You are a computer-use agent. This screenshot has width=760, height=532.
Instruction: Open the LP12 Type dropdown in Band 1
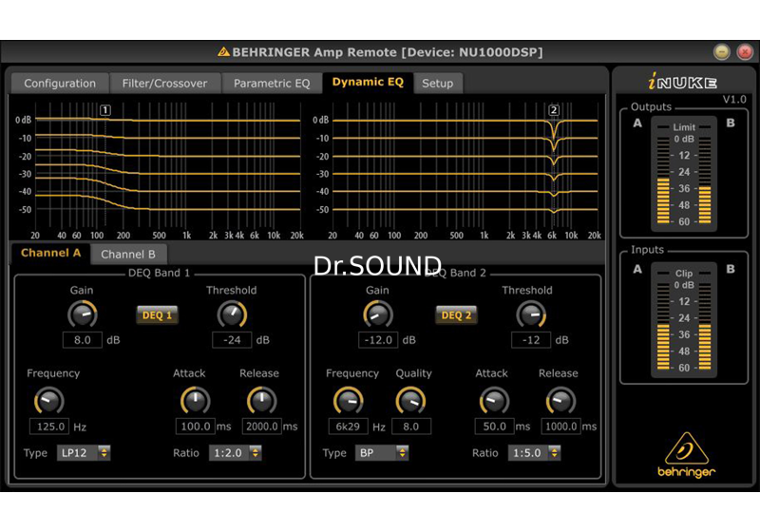pyautogui.click(x=84, y=453)
